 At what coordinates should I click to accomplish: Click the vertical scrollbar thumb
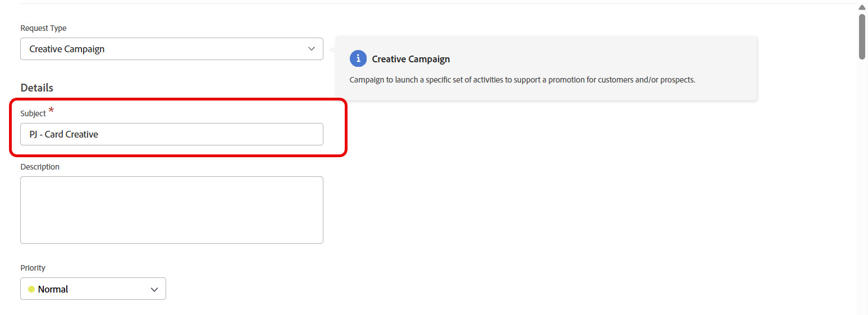click(862, 36)
